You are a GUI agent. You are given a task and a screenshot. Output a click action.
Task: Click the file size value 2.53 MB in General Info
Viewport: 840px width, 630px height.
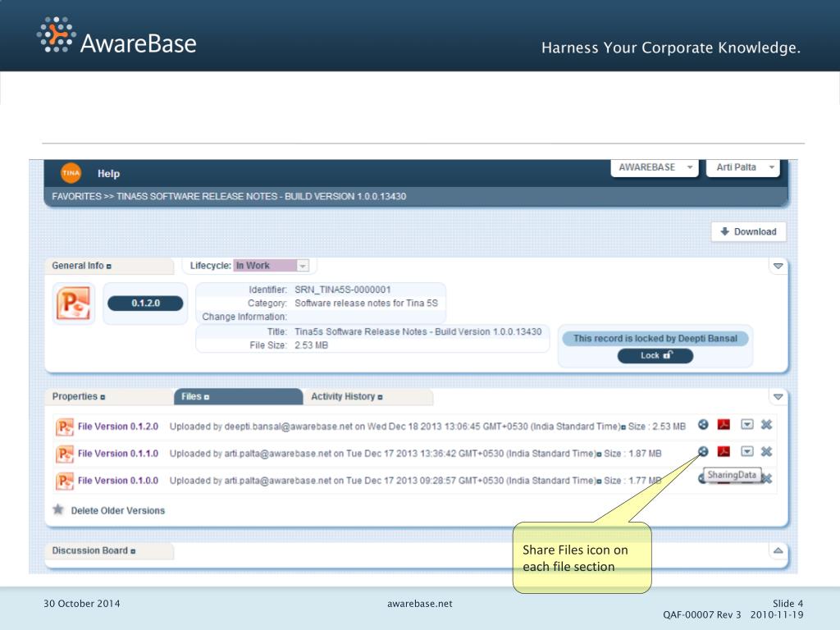point(311,345)
